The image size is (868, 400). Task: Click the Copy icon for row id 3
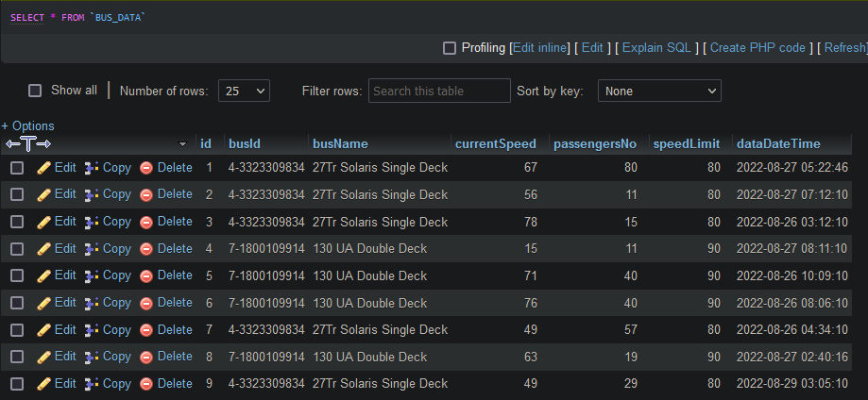tap(92, 222)
